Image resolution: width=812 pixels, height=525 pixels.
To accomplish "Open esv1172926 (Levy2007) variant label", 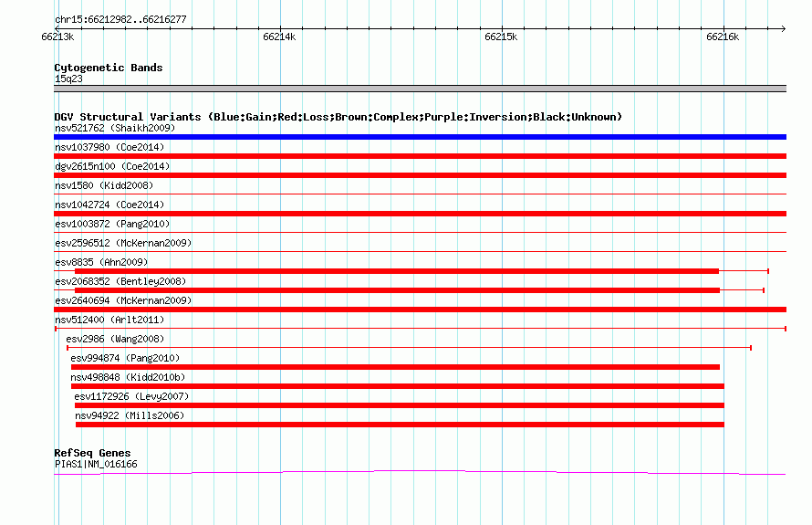I will click(x=131, y=396).
